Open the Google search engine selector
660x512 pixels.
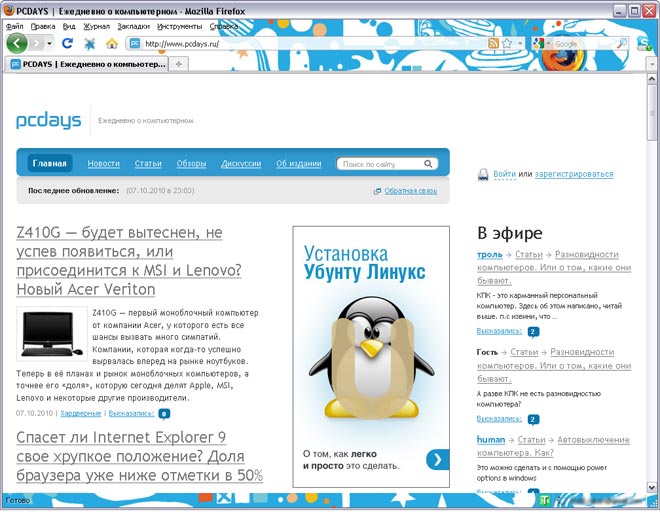click(540, 43)
